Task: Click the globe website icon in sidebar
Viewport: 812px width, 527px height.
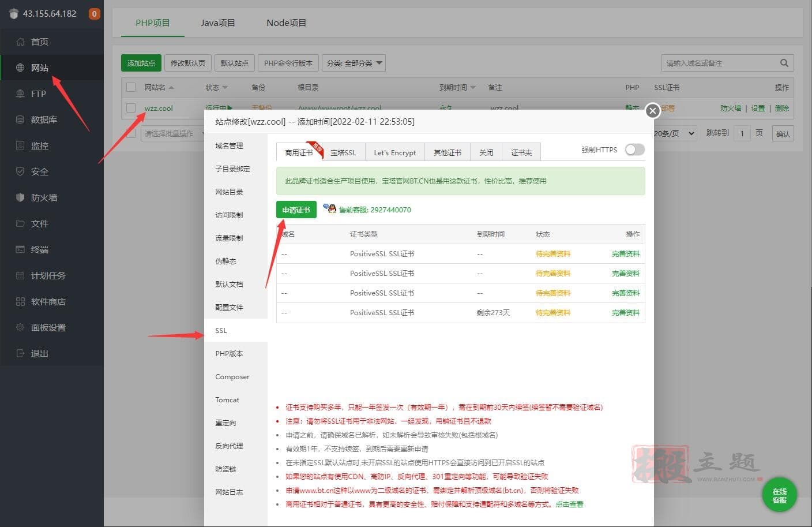Action: click(20, 68)
